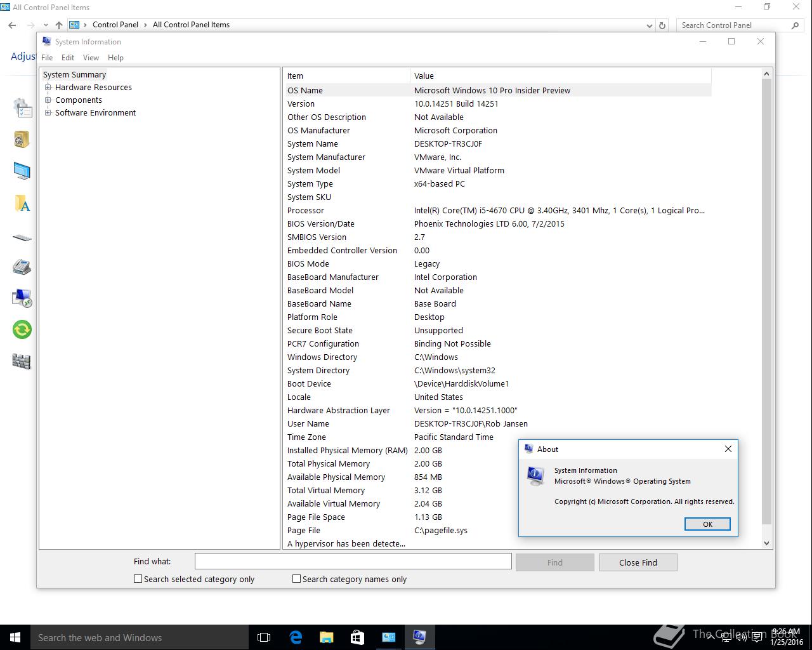Click the search magnifier in Control Panel

tap(795, 25)
